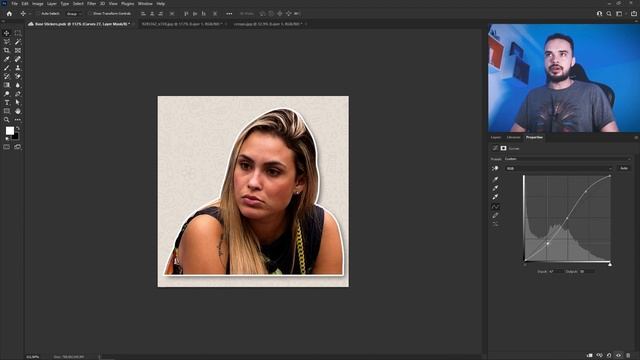The image size is (640, 360).
Task: Open the Properties panel options menu
Action: click(x=636, y=138)
